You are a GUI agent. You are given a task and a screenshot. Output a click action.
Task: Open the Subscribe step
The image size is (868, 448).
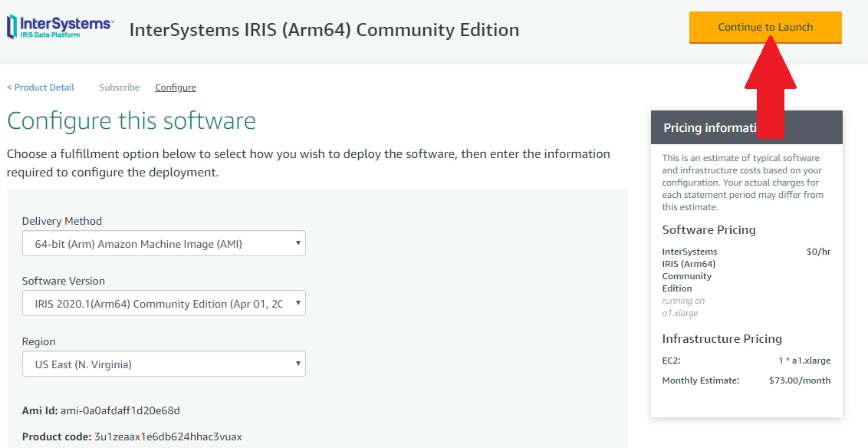pos(120,87)
